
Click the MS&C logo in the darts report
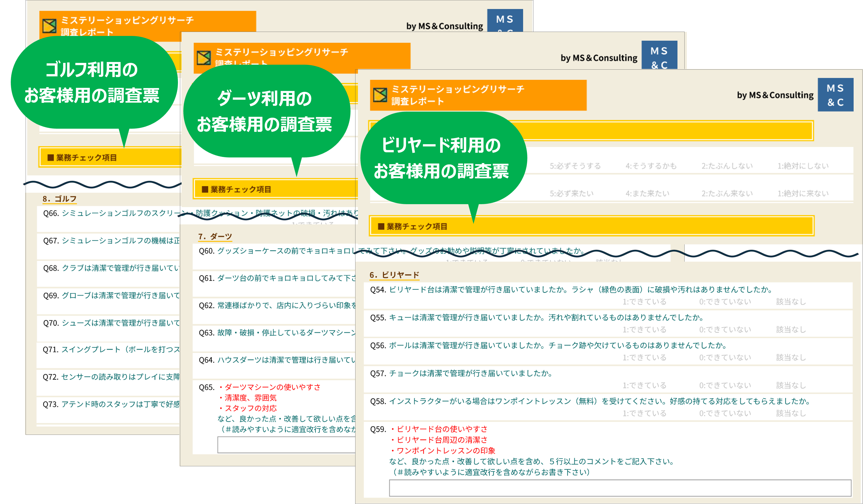(659, 55)
